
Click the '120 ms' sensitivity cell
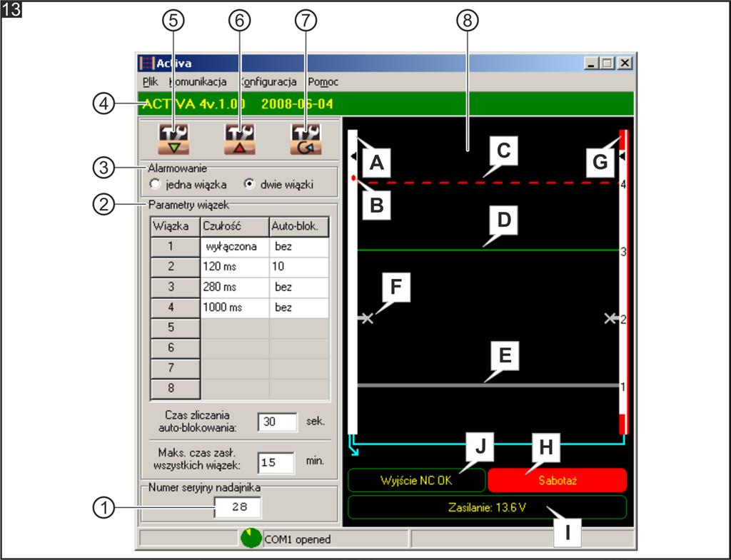235,267
